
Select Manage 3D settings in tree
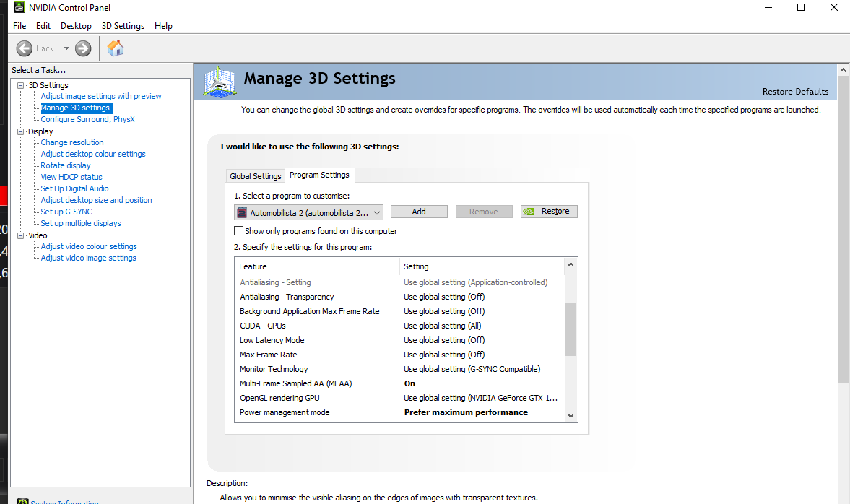pos(75,108)
